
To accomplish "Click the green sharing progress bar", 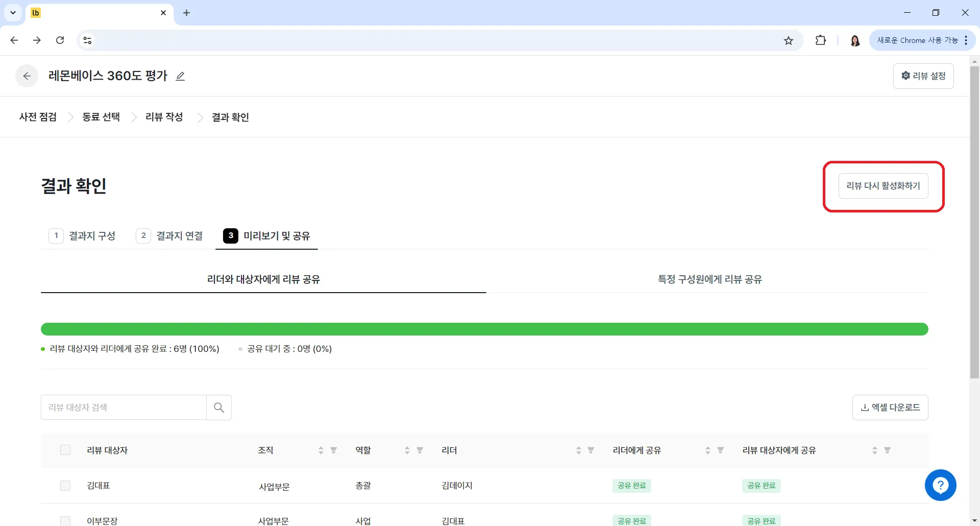I will [x=484, y=329].
